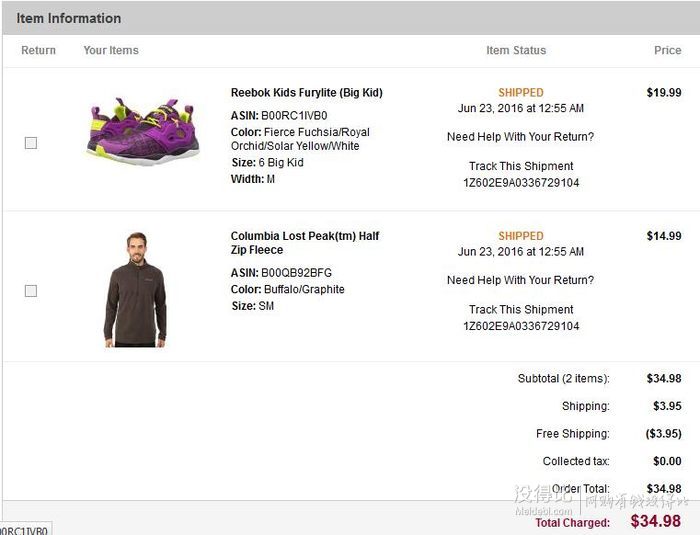700x535 pixels.
Task: Click tracking number under Reebok item
Action: [521, 183]
